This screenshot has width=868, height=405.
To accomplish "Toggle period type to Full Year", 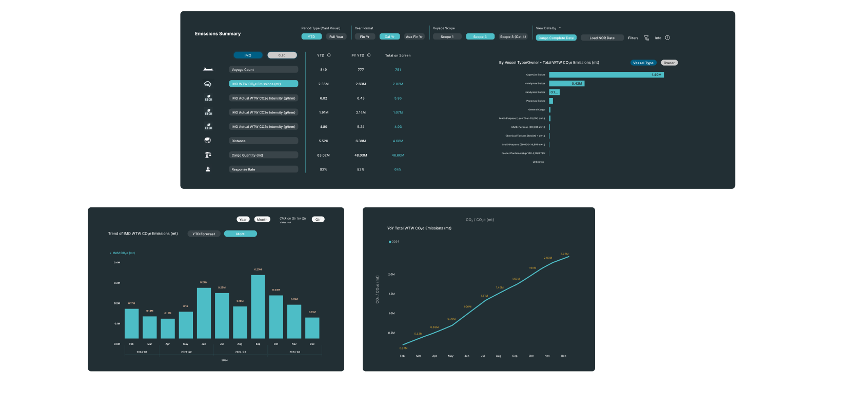I will pos(336,37).
